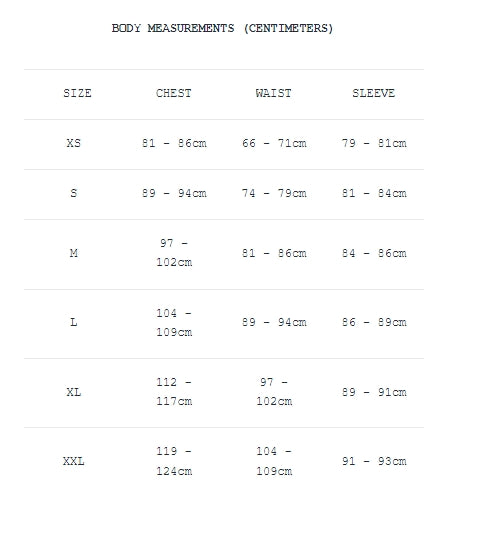Select the 91 - 93cm sleeve value
This screenshot has height=541, width=489.
(x=374, y=461)
